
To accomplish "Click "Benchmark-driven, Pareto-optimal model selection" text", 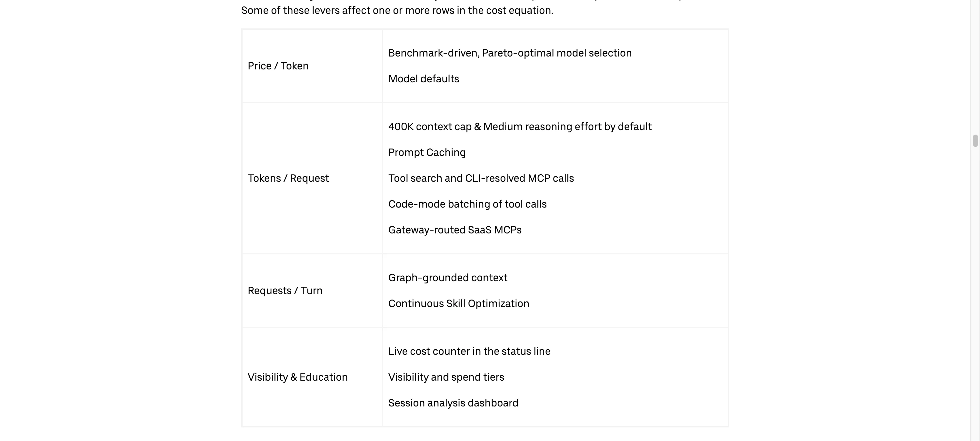I will coord(510,53).
